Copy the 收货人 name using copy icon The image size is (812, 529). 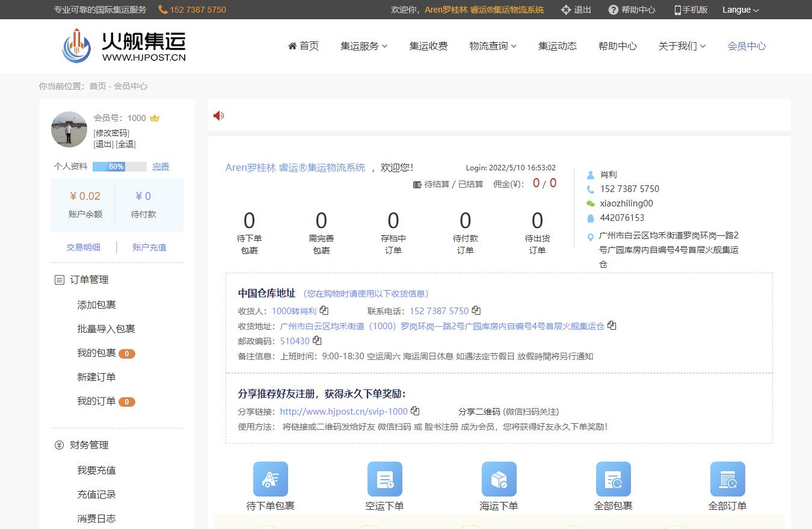pyautogui.click(x=324, y=311)
